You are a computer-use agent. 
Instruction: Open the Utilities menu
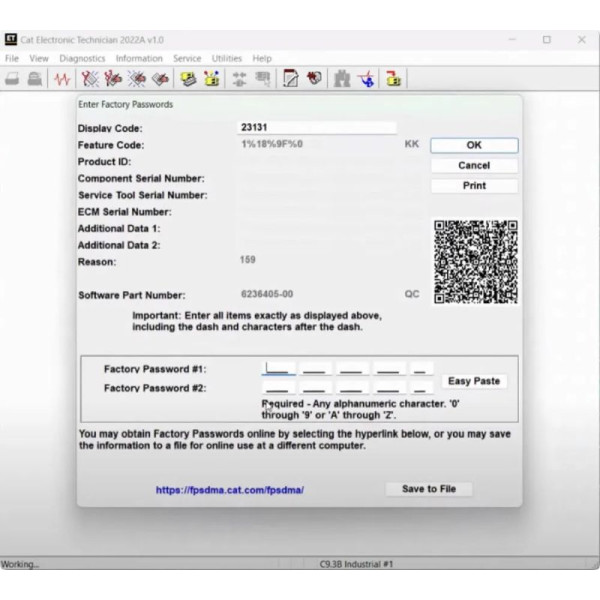(226, 59)
